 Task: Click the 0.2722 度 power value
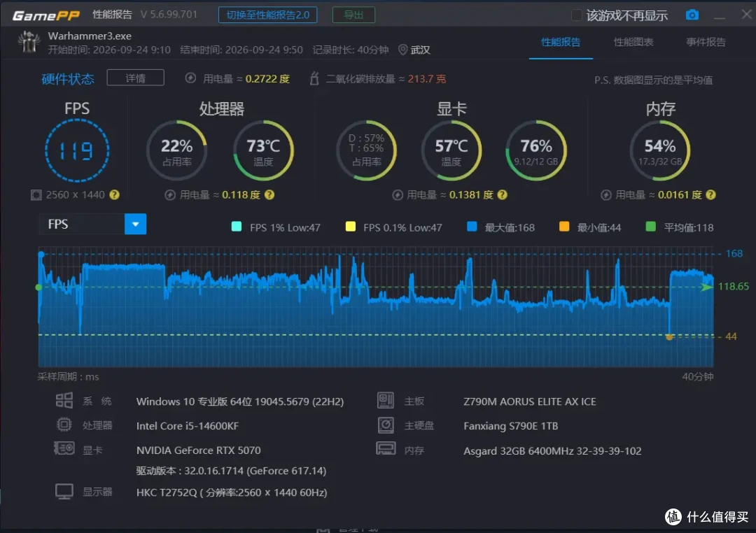[267, 78]
